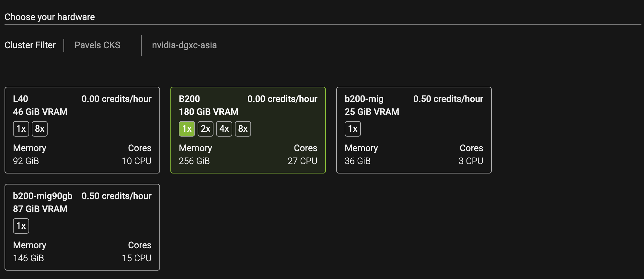This screenshot has height=279, width=644.
Task: Select 8x GPU count on L40 card
Action: pyautogui.click(x=40, y=129)
